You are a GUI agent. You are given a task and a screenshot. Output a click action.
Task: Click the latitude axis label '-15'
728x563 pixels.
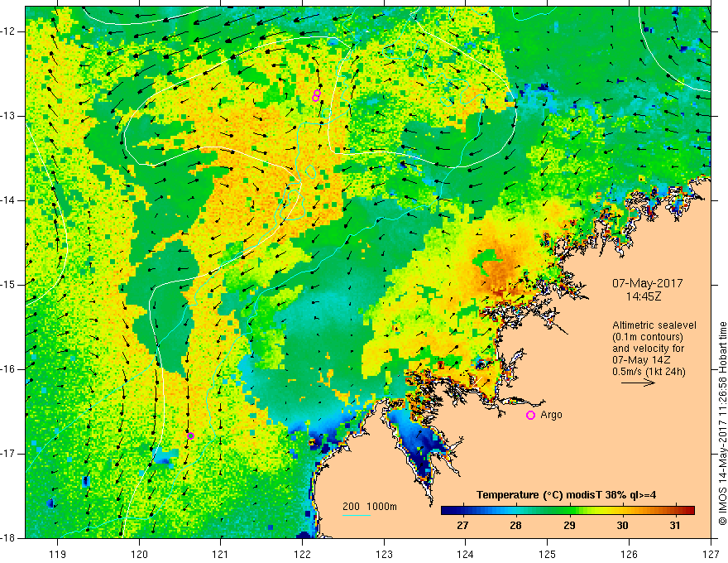[8, 285]
